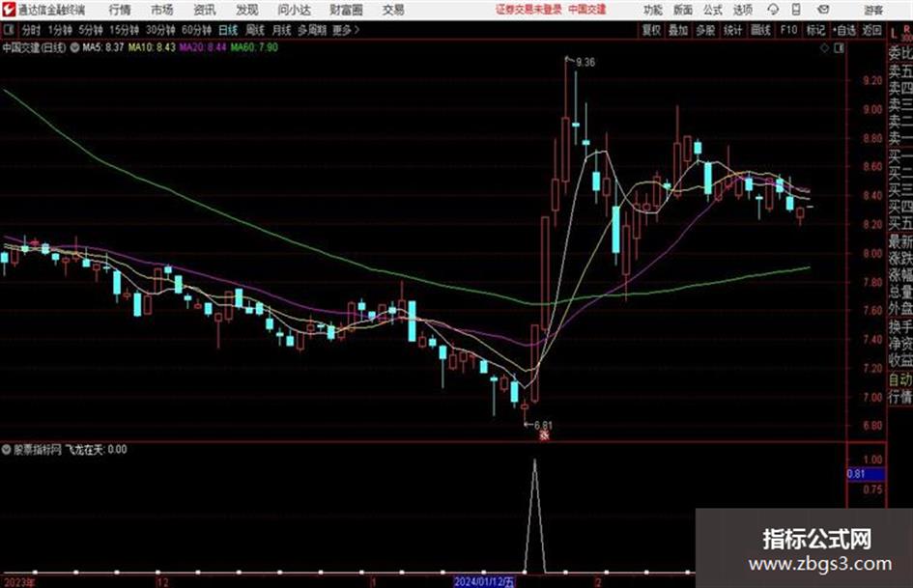Click the 行情 label in side panel
The width and height of the screenshot is (913, 588).
tap(900, 398)
